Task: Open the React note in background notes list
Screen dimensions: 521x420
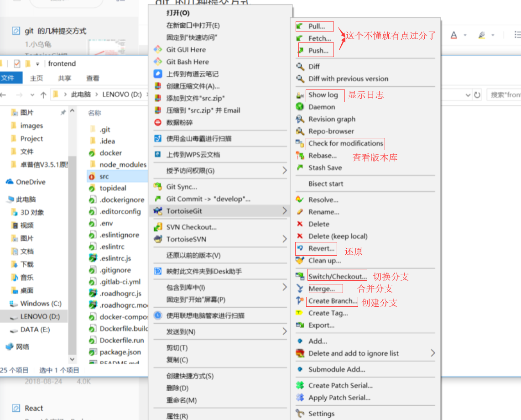Action: tap(34, 408)
